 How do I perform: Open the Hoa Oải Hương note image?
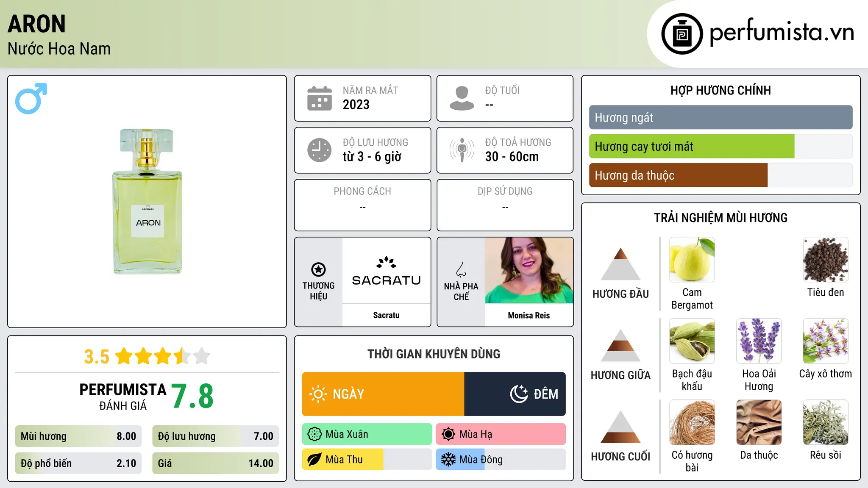click(759, 341)
